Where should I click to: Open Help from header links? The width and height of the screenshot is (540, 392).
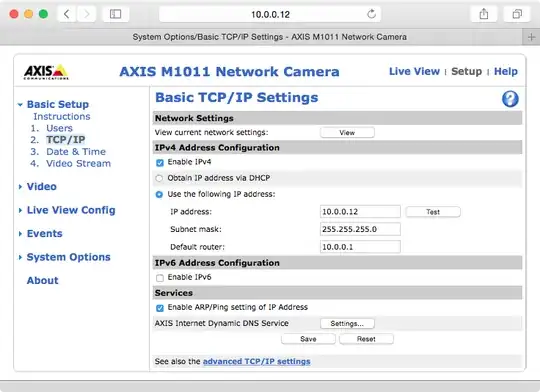point(506,71)
